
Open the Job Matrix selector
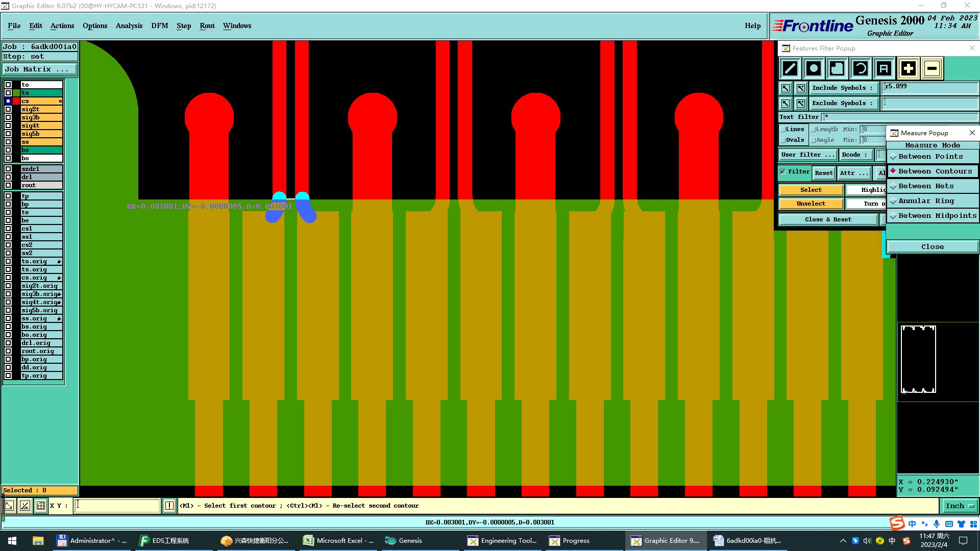pyautogui.click(x=40, y=69)
